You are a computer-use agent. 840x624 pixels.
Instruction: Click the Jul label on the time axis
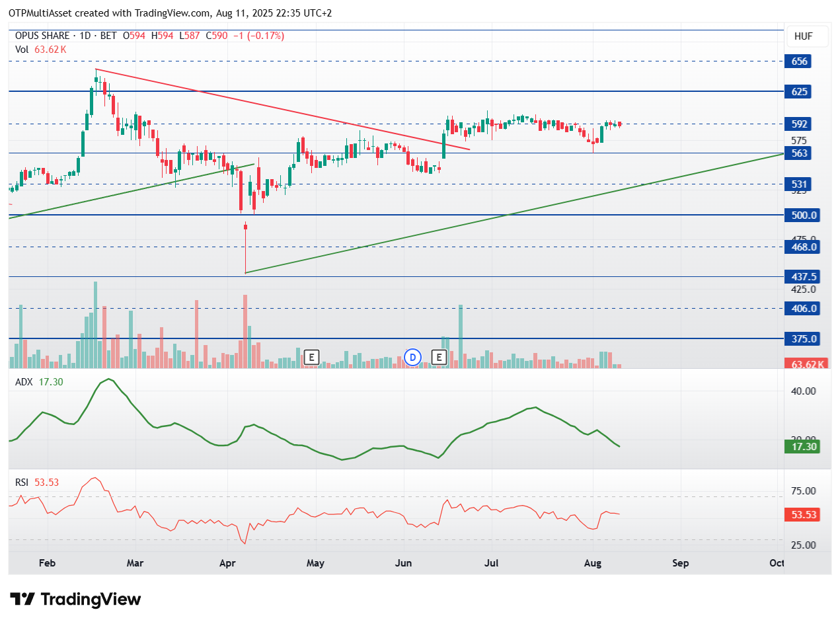(x=491, y=563)
